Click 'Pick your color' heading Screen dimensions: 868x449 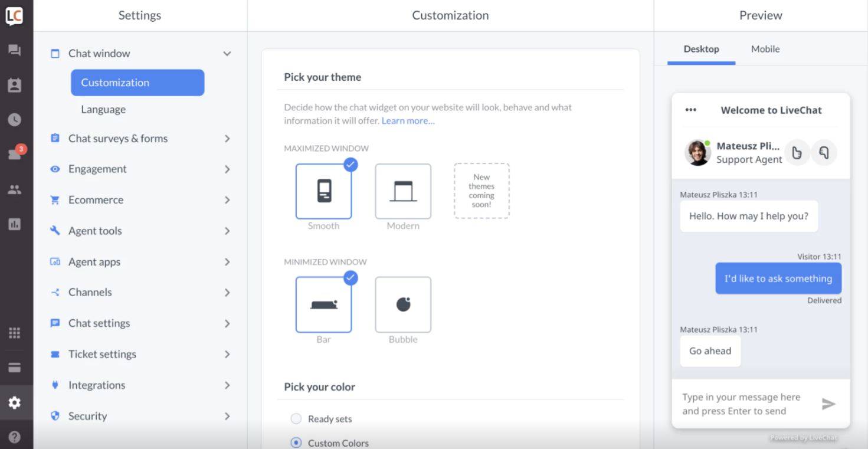click(x=319, y=387)
